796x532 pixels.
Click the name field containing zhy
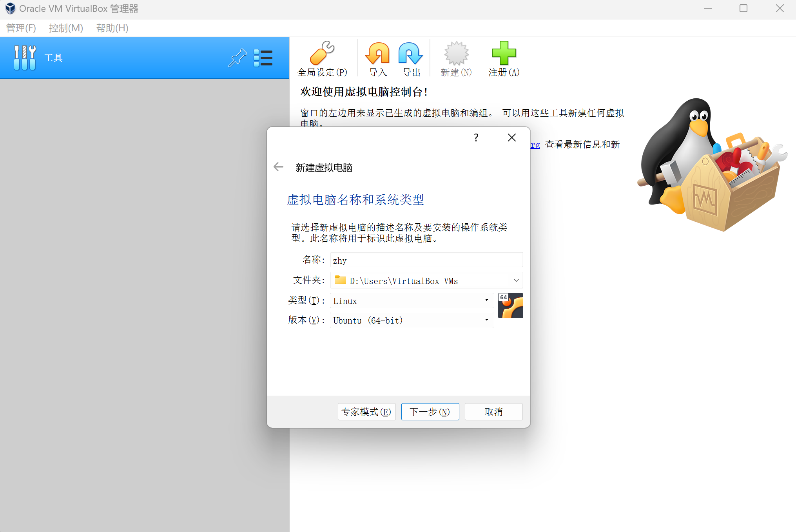tap(427, 260)
